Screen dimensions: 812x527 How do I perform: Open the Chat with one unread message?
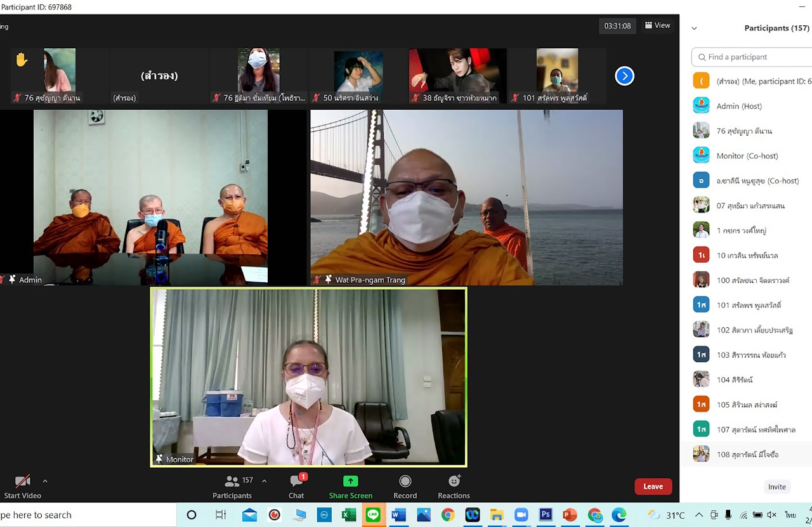coord(296,487)
